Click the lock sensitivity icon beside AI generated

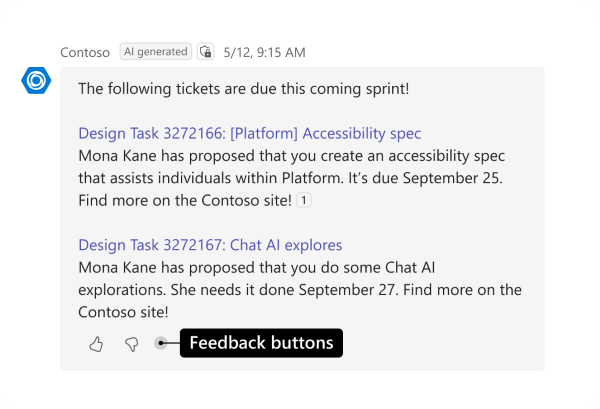pos(206,51)
